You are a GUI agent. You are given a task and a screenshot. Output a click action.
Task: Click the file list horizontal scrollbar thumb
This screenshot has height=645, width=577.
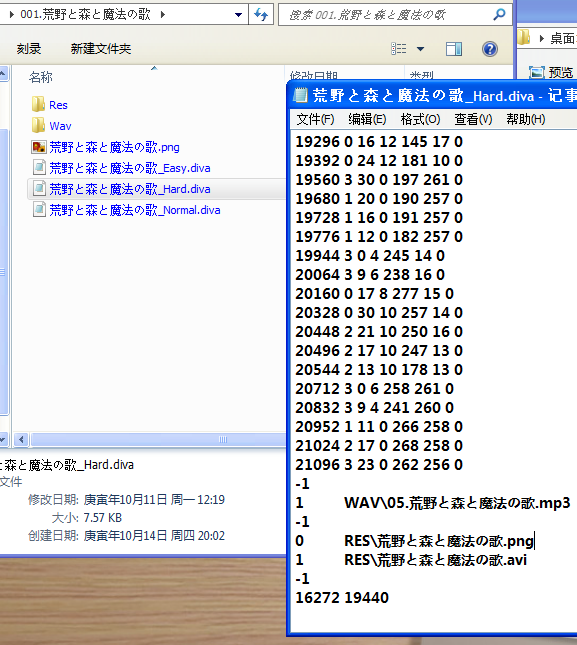(x=158, y=440)
